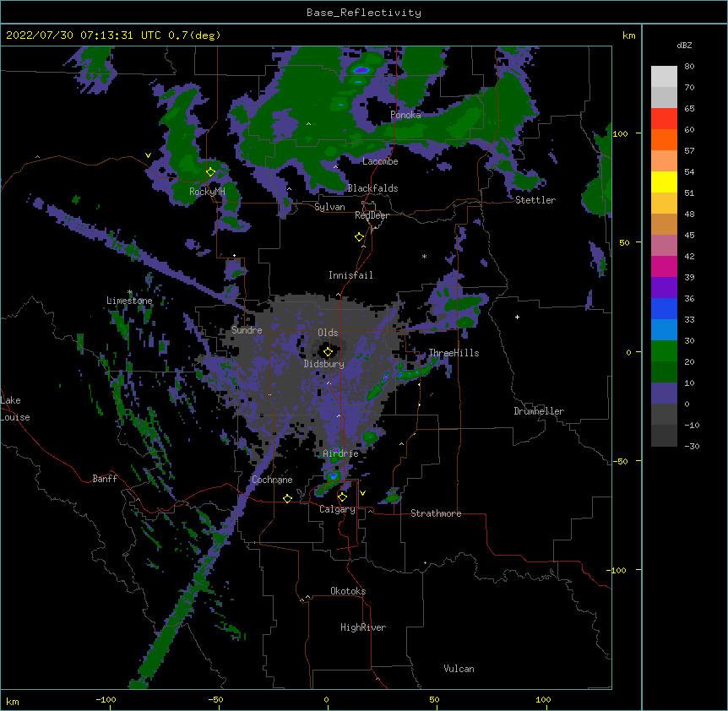Click the light gray 70-80 dBZ legend swatch
The height and width of the screenshot is (711, 728).
point(664,77)
